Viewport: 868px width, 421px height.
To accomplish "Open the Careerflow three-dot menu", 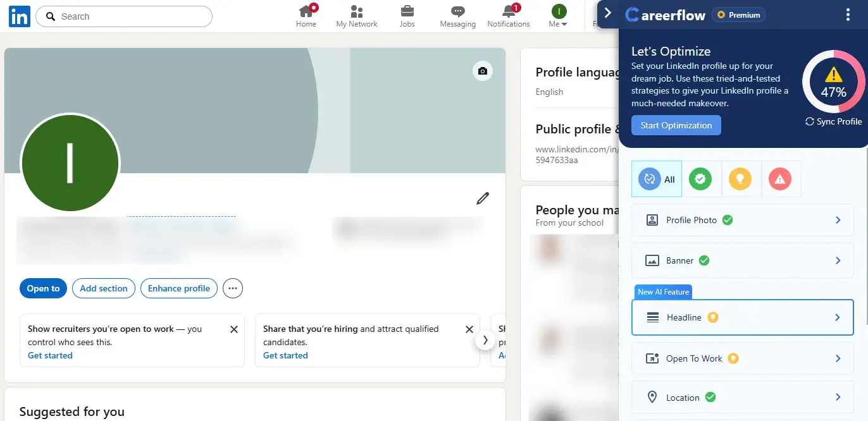I will [848, 14].
